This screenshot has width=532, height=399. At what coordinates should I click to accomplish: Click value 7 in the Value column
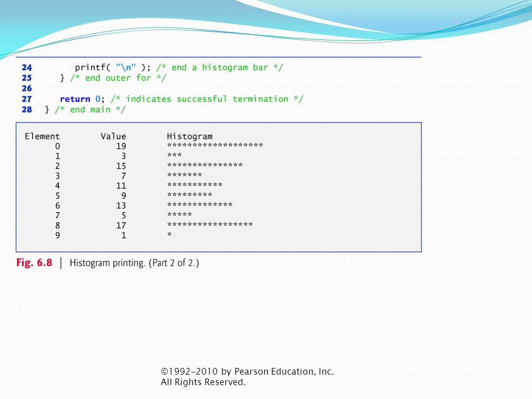tap(124, 176)
